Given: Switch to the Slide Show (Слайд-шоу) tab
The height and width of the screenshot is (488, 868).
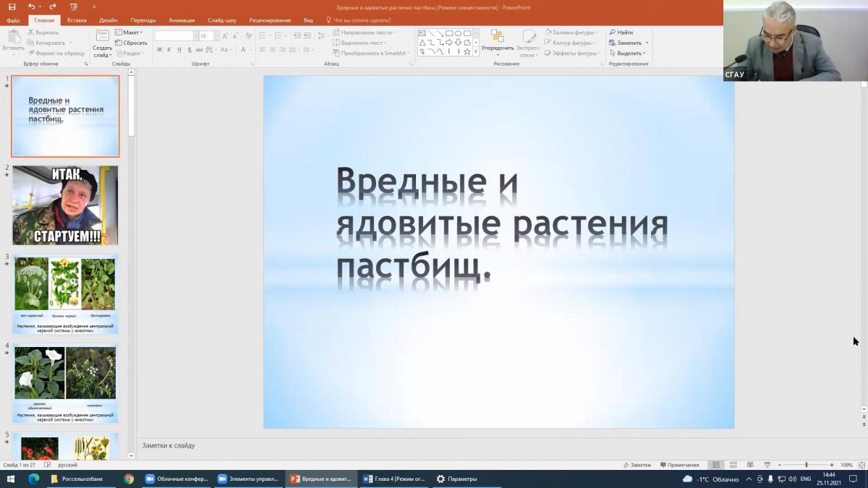Looking at the screenshot, I should [x=221, y=20].
